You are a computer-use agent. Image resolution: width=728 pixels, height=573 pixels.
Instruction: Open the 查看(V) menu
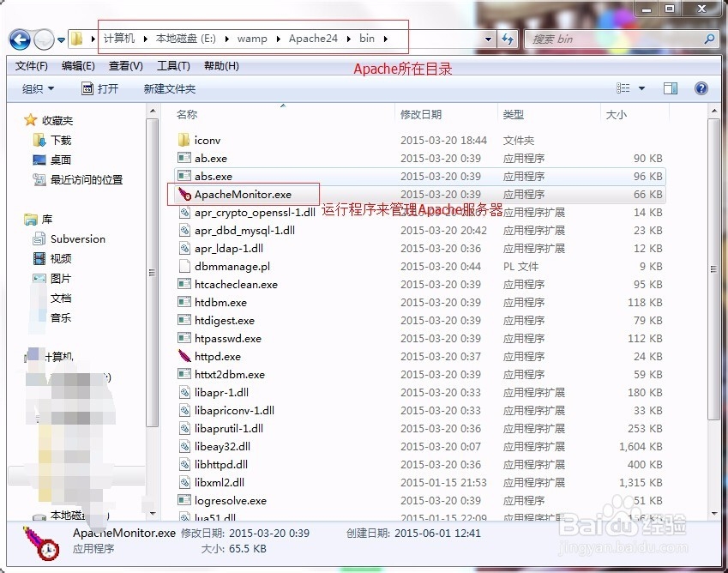125,66
